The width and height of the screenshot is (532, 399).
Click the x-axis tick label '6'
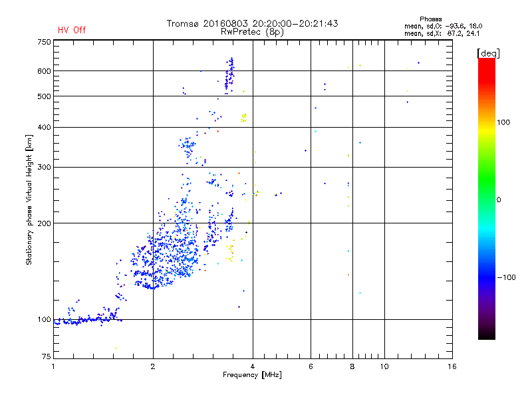(311, 366)
